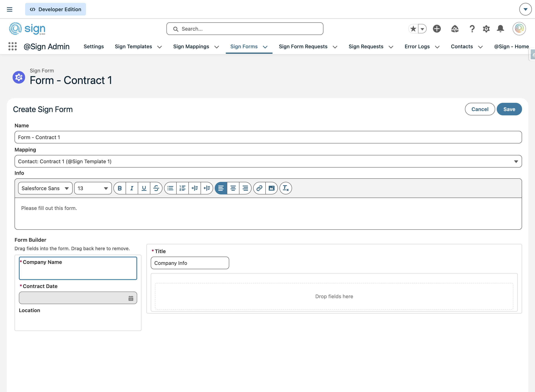Apply strikethrough formatting

pyautogui.click(x=156, y=188)
